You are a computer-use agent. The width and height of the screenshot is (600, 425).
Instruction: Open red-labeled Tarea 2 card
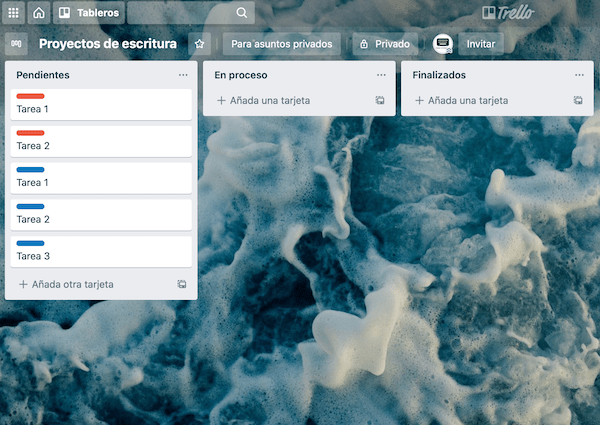tap(101, 141)
